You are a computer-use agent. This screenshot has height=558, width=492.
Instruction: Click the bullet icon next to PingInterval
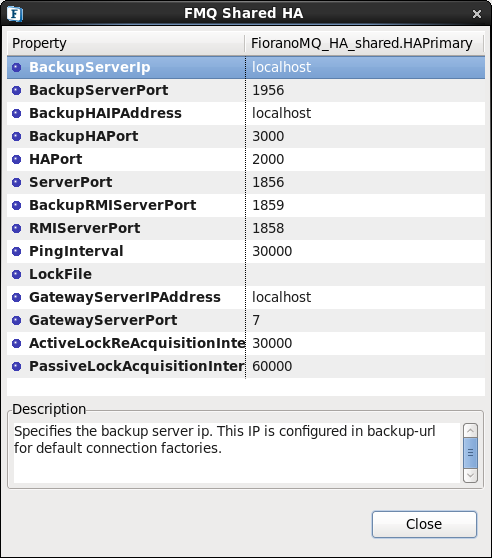pyautogui.click(x=16, y=251)
